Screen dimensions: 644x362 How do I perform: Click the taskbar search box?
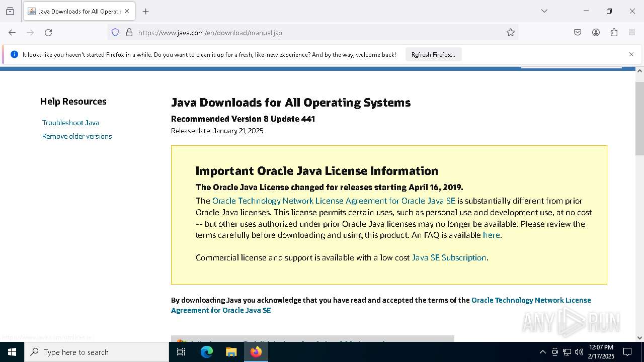(97, 352)
